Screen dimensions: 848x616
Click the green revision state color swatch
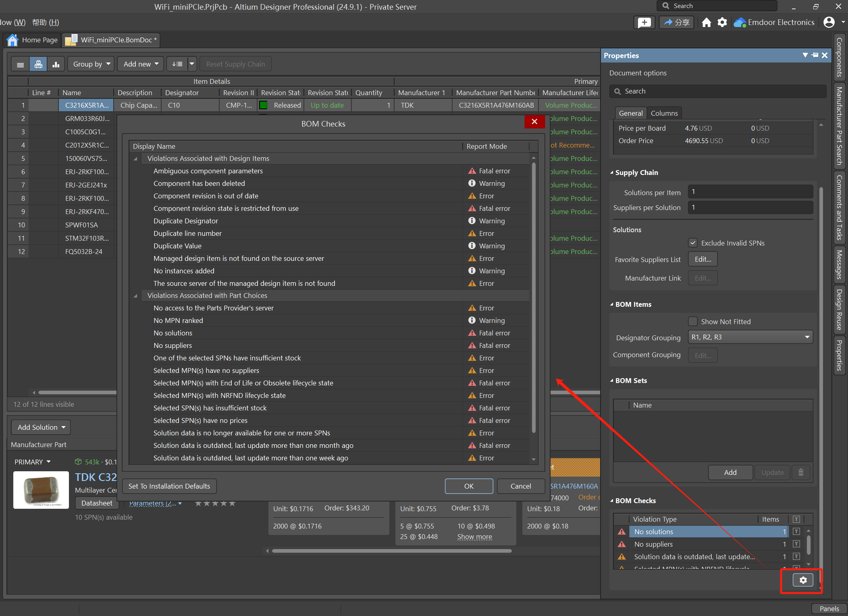point(264,105)
